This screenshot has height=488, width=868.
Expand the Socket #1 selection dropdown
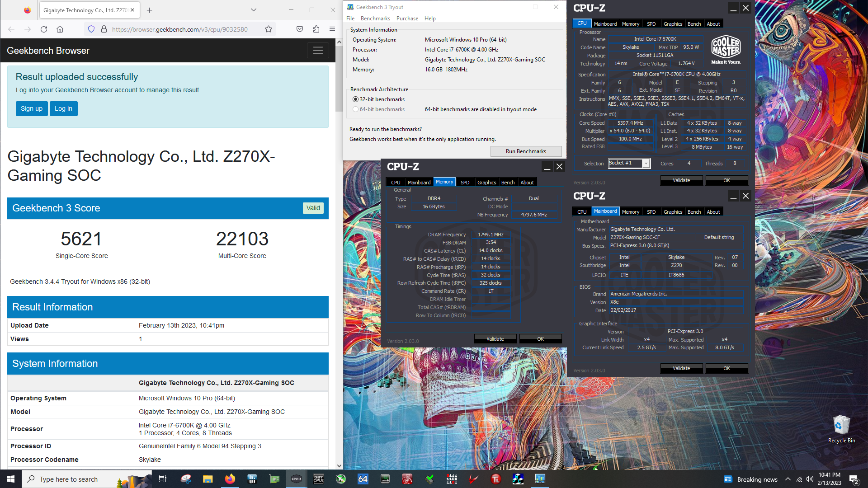(x=646, y=164)
